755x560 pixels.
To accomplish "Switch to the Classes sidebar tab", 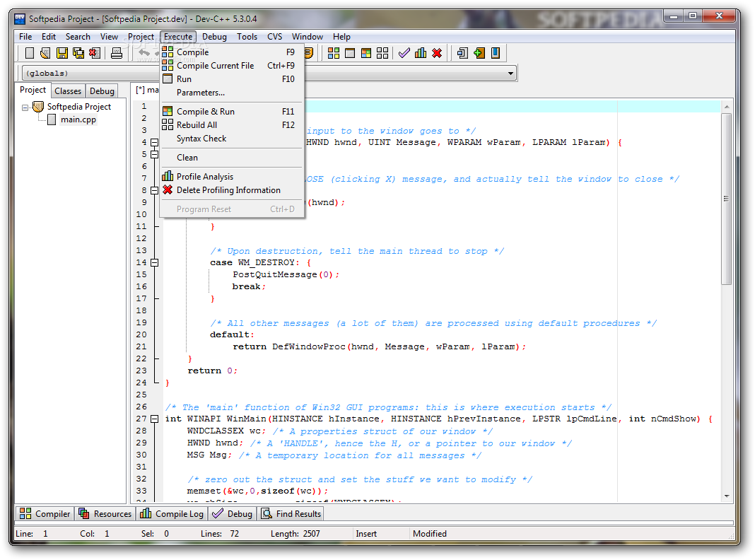I will [68, 91].
